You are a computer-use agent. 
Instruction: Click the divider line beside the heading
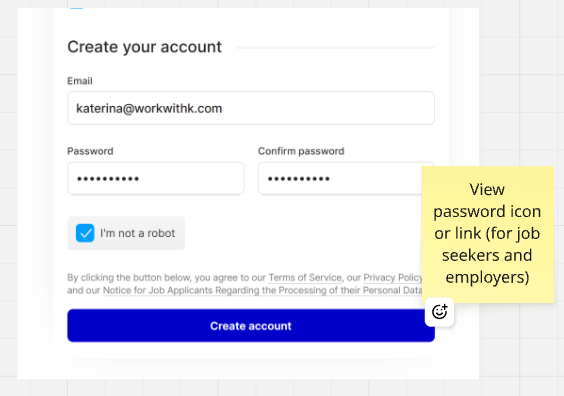pyautogui.click(x=335, y=47)
